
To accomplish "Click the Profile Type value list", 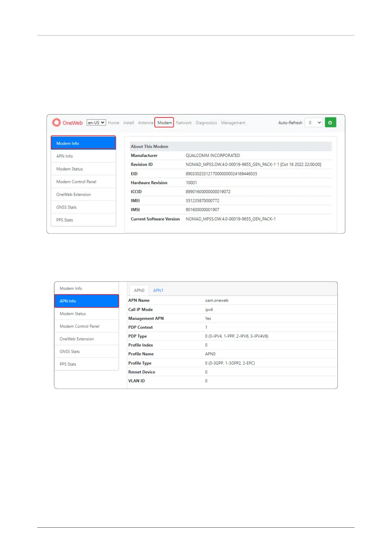I will 230,363.
